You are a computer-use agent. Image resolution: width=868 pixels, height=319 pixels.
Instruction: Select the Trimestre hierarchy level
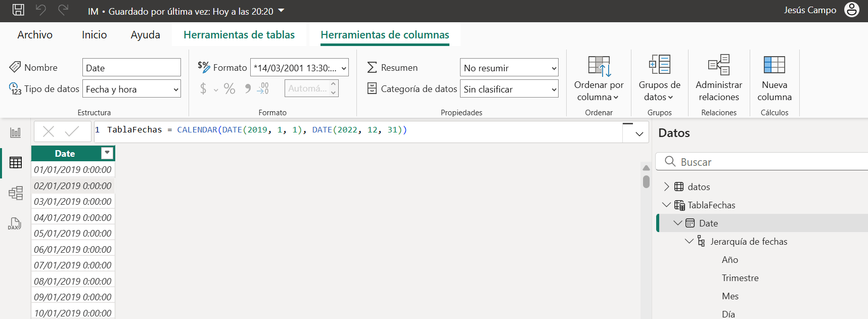click(x=740, y=278)
